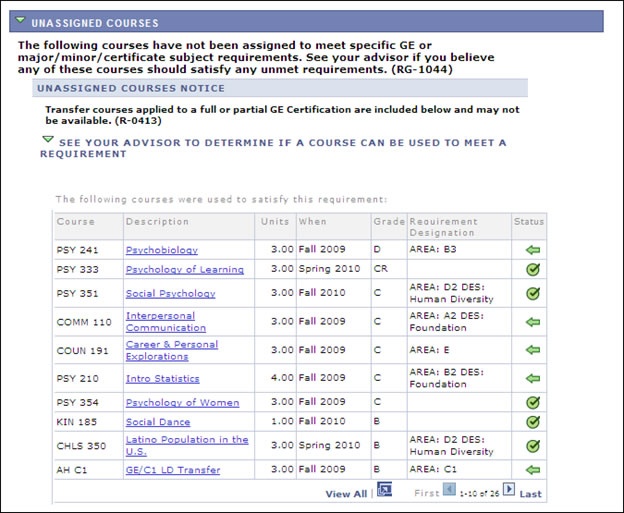Click the arrow status icon for COMM 110
Viewport: 624px width, 513px height.
532,321
